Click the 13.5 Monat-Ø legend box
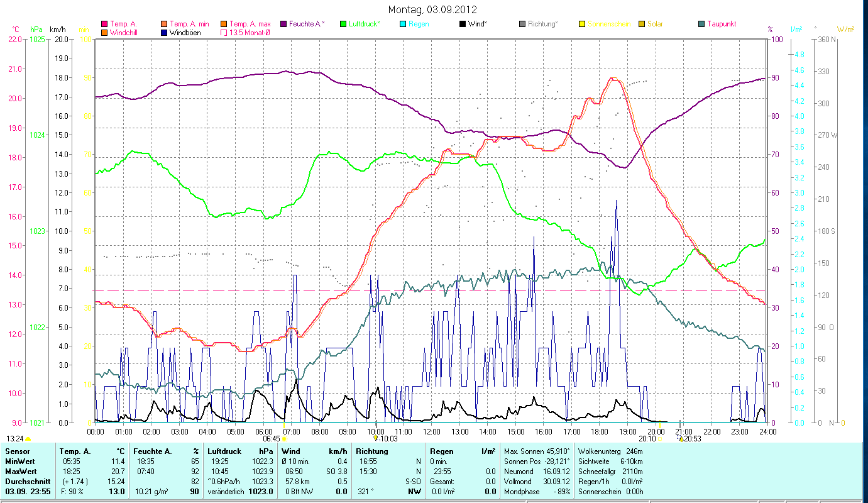The height and width of the screenshot is (503, 868). [x=223, y=33]
